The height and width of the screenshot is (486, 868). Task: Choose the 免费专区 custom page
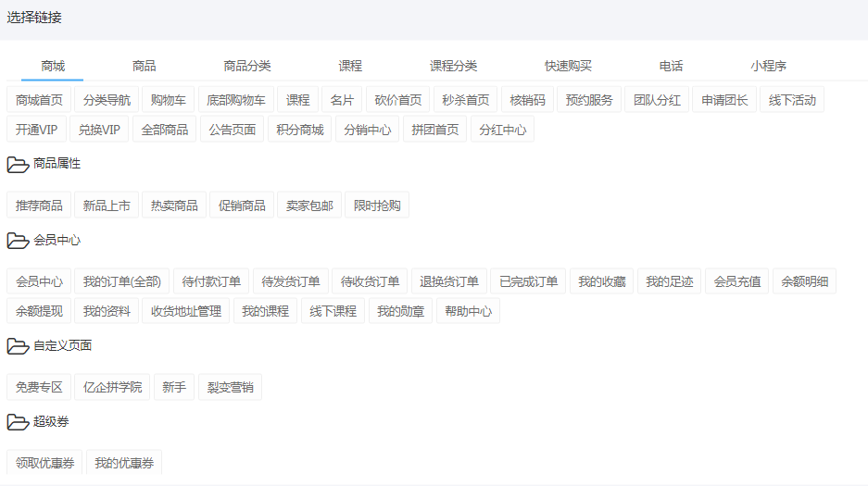(39, 387)
